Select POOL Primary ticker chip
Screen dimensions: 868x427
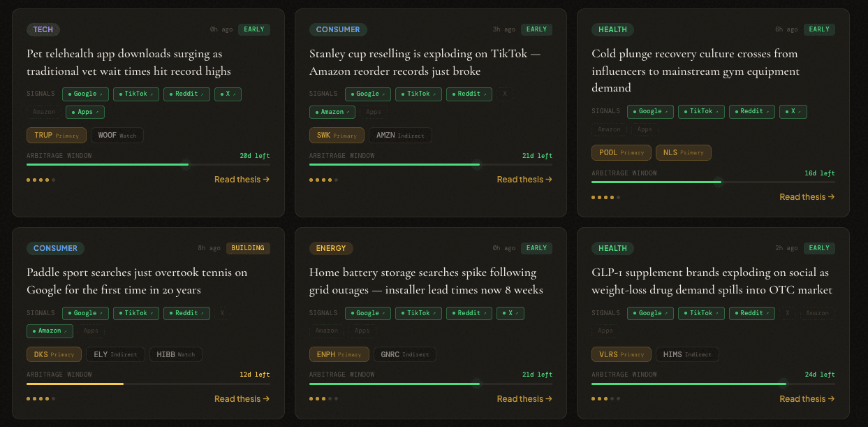[621, 152]
